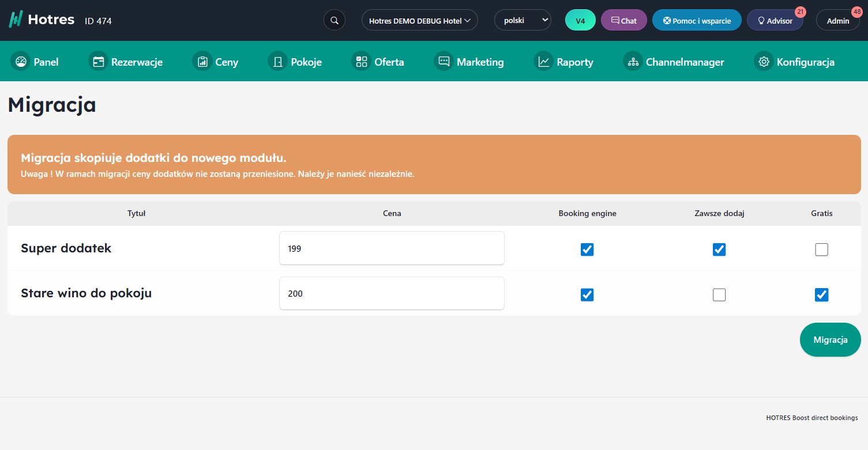Click the Stare wino price field

(392, 293)
